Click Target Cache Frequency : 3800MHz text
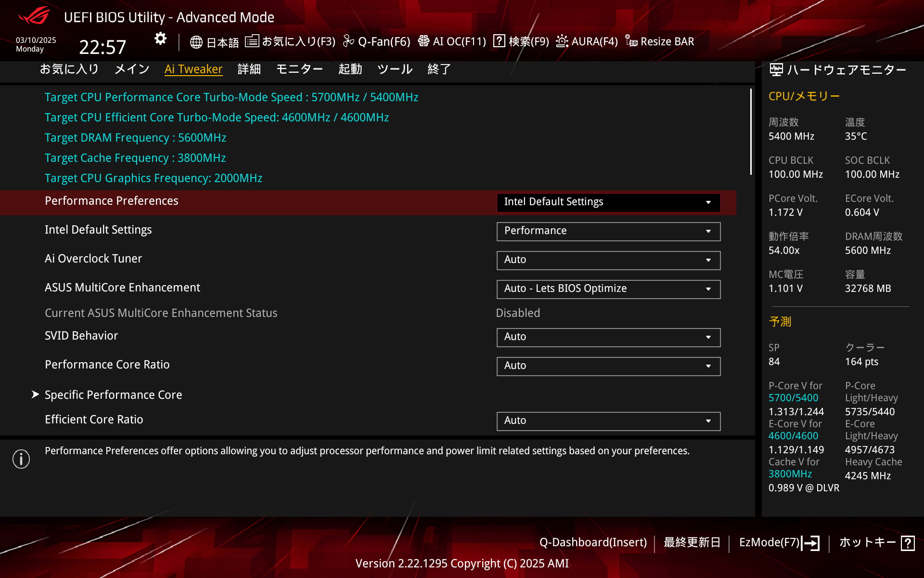Image resolution: width=924 pixels, height=578 pixels. click(135, 158)
